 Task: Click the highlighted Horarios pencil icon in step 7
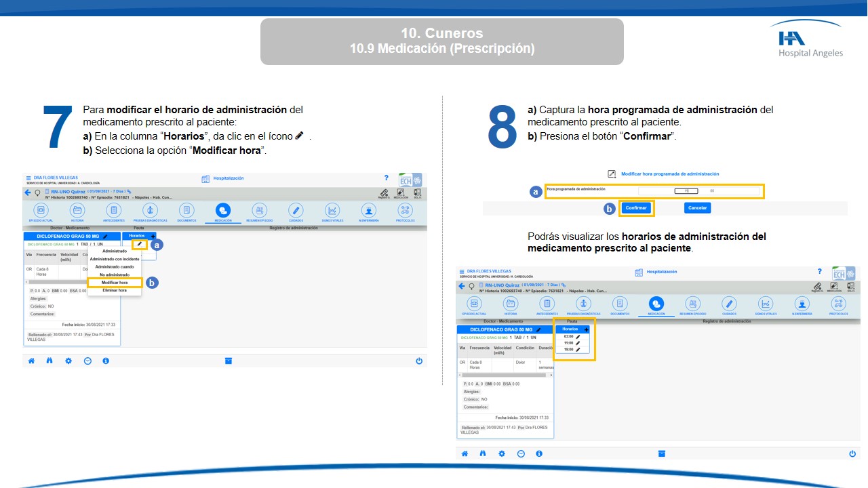[x=140, y=244]
